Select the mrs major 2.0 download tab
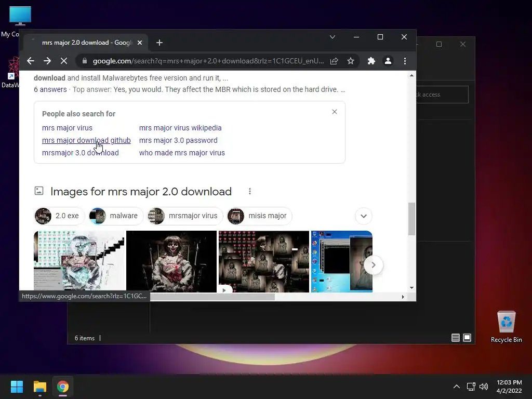 (x=86, y=43)
